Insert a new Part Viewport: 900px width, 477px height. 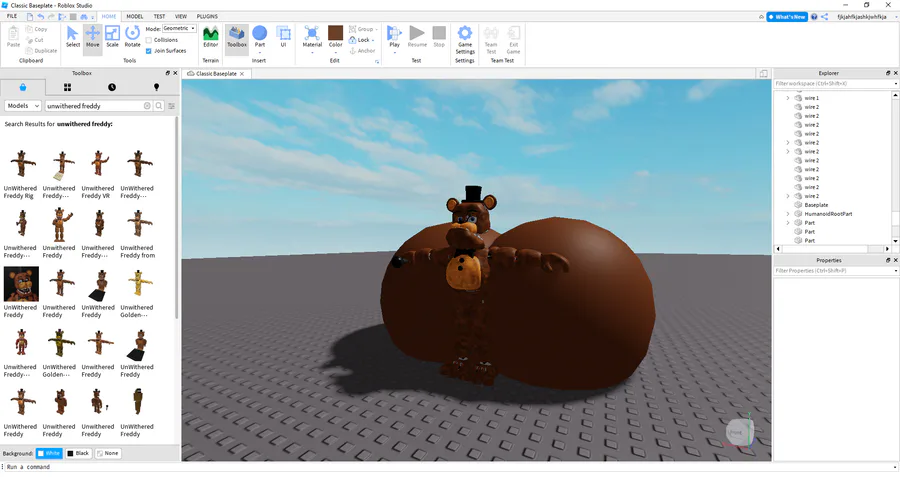(259, 34)
